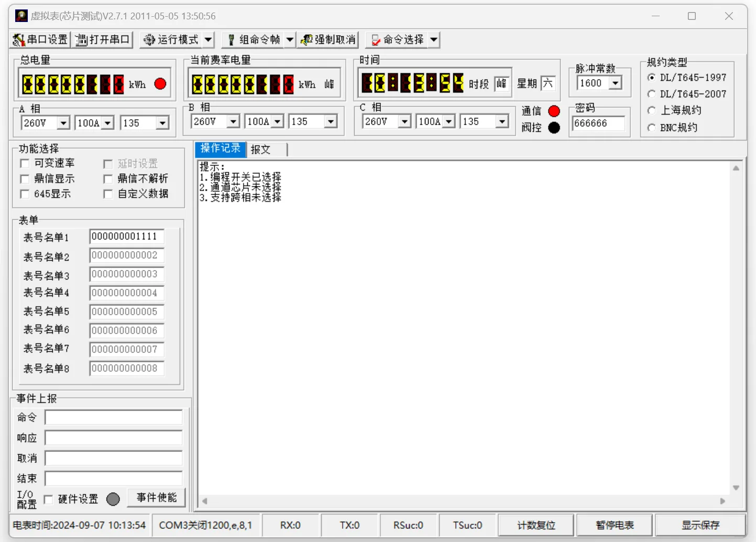This screenshot has height=542, width=756.
Task: Click the 显示保存 button
Action: click(x=700, y=525)
